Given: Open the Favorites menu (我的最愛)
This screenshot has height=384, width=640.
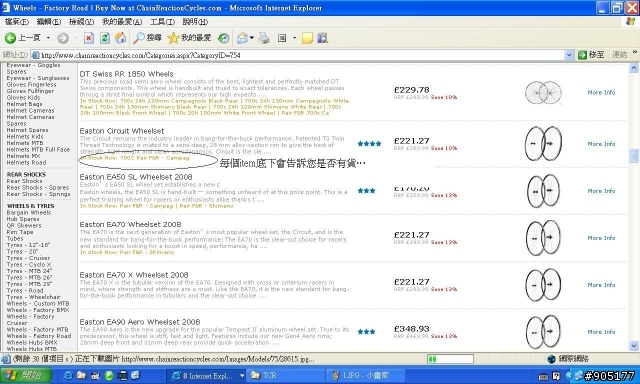Looking at the screenshot, I should click(122, 22).
